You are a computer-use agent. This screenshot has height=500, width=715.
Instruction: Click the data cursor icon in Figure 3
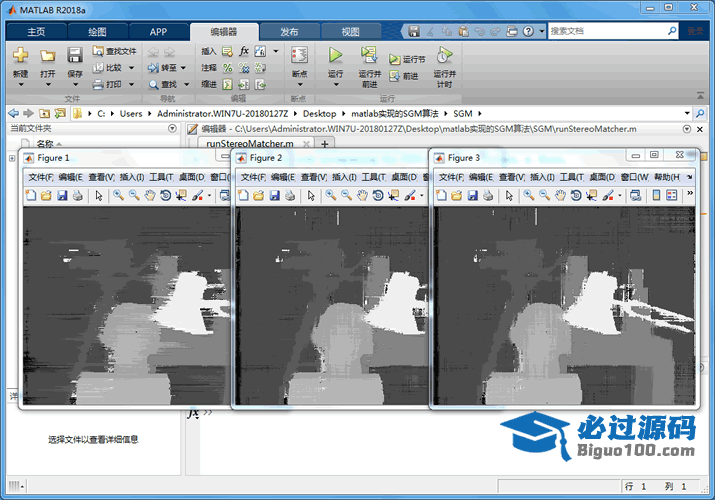point(592,195)
